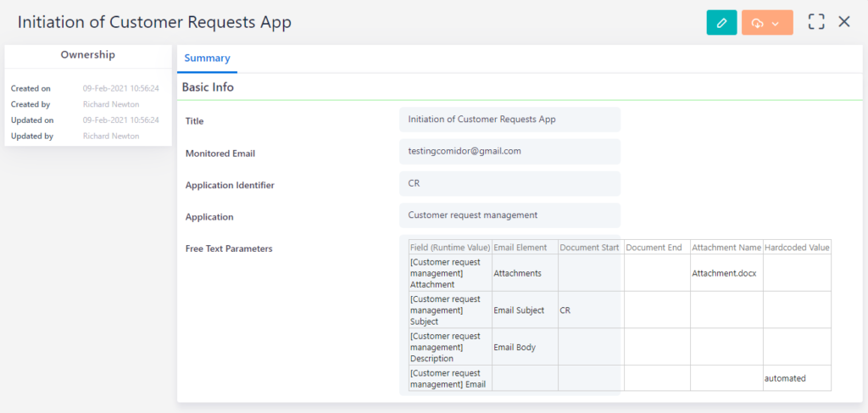Open the orange cloud download dropdown

point(767,23)
